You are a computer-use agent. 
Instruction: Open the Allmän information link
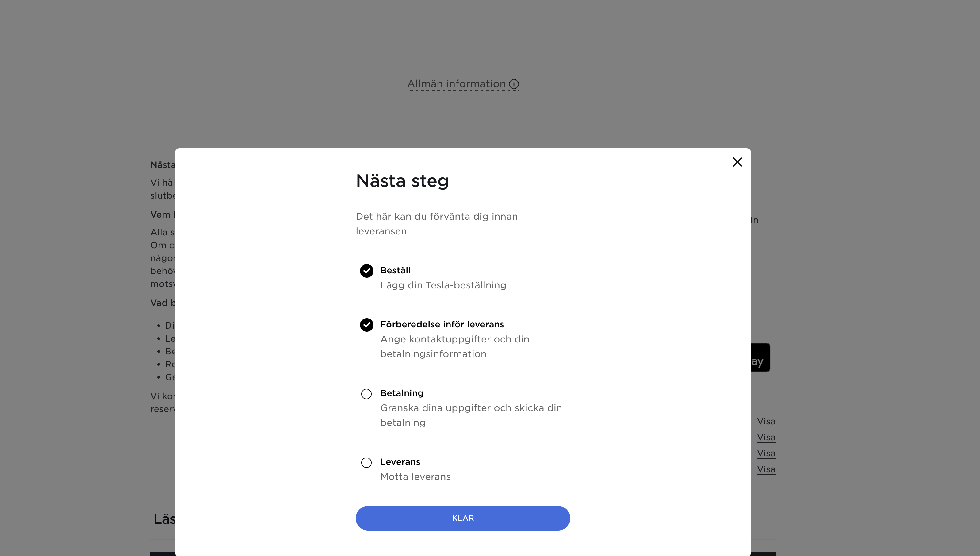[x=456, y=84]
